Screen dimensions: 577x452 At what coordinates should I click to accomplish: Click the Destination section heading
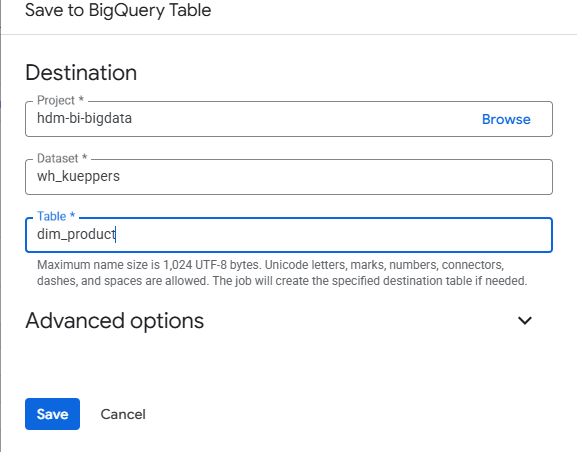pos(81,73)
